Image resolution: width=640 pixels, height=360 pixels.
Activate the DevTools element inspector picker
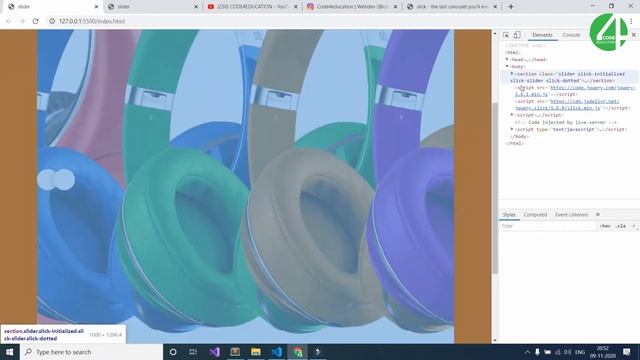tap(506, 35)
